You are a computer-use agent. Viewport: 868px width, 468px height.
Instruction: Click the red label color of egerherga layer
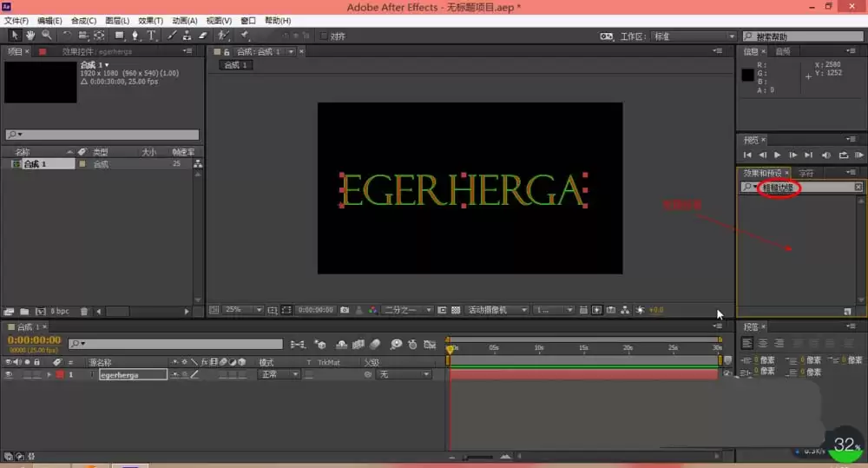click(60, 375)
